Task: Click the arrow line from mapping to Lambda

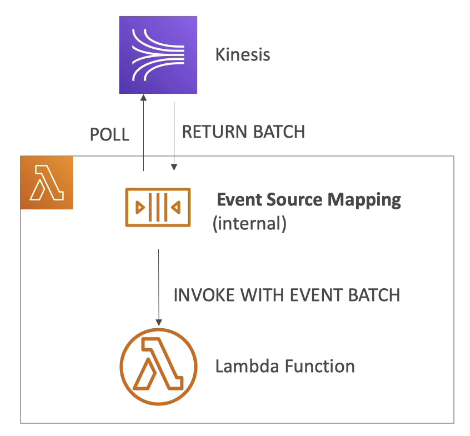Action: click(x=159, y=287)
